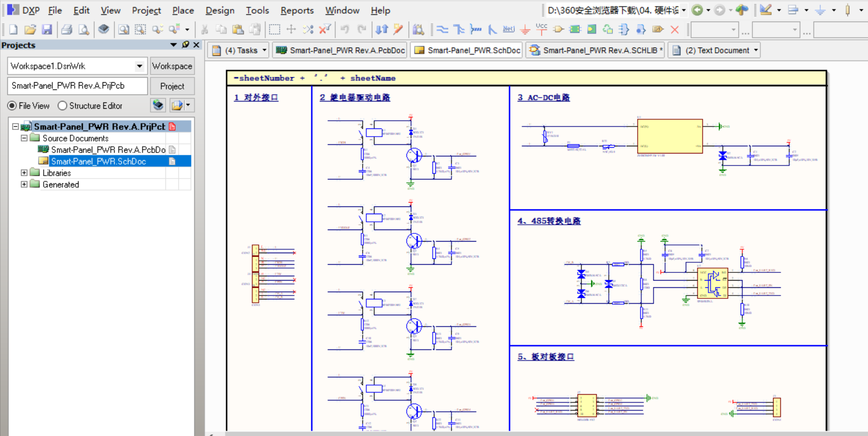Expand the Libraries folder

(24, 173)
